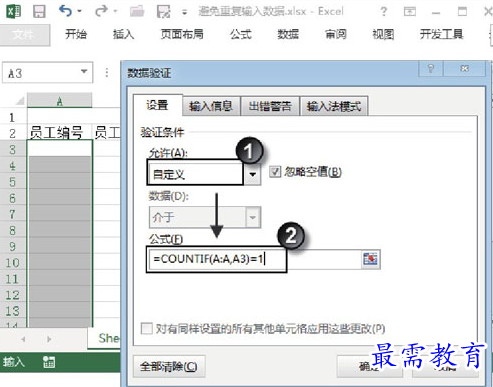Select the row 13 header

pos(12,311)
